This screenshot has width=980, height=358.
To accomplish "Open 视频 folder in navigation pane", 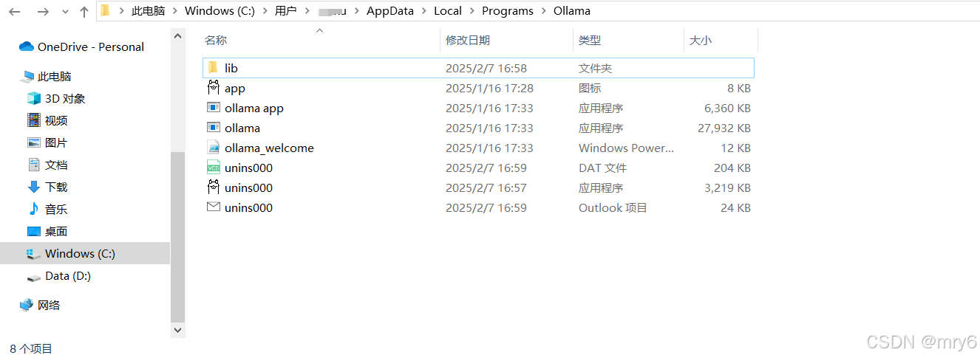I will click(57, 120).
